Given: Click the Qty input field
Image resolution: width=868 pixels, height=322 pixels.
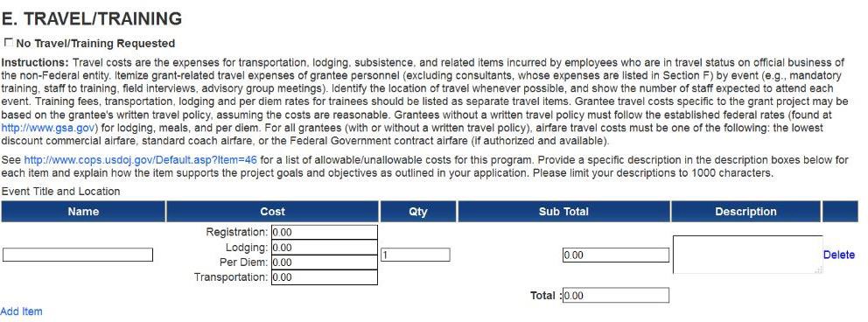Looking at the screenshot, I should tap(415, 255).
